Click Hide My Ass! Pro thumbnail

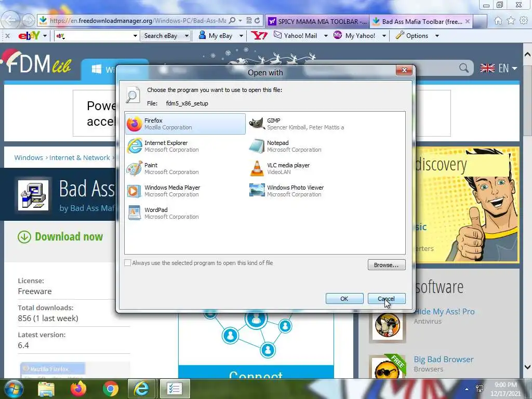click(387, 326)
